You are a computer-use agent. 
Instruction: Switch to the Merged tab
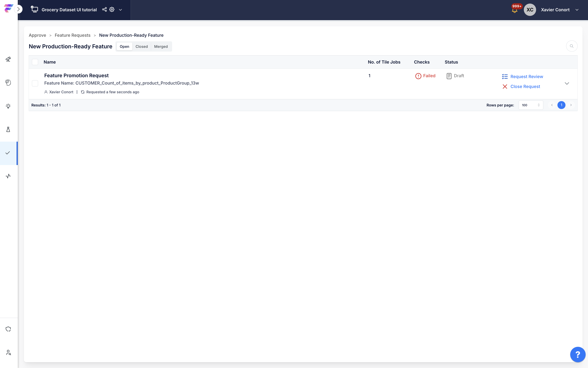pos(161,46)
